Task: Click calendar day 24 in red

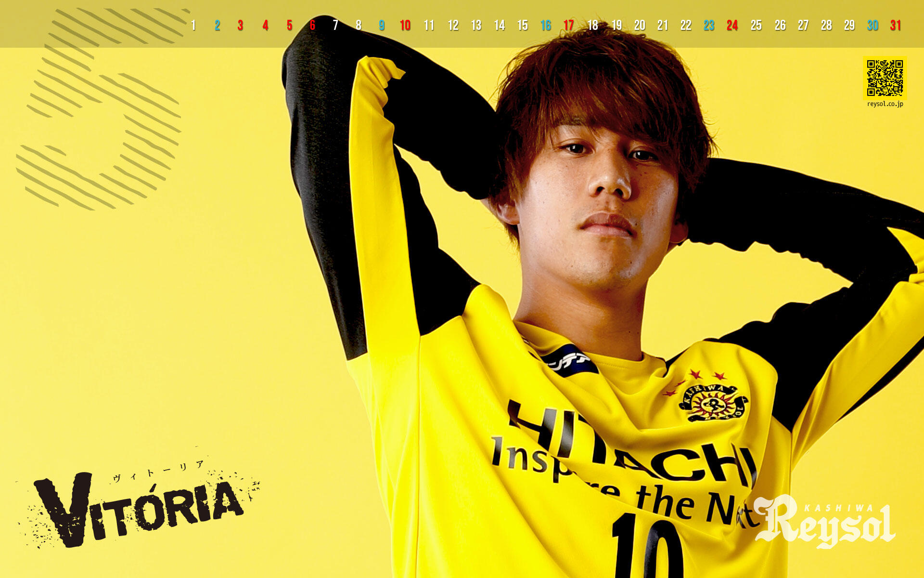Action: (732, 26)
